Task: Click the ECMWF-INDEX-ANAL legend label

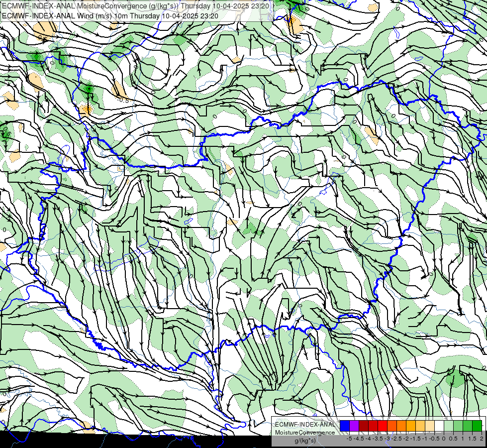Action: click(x=305, y=425)
